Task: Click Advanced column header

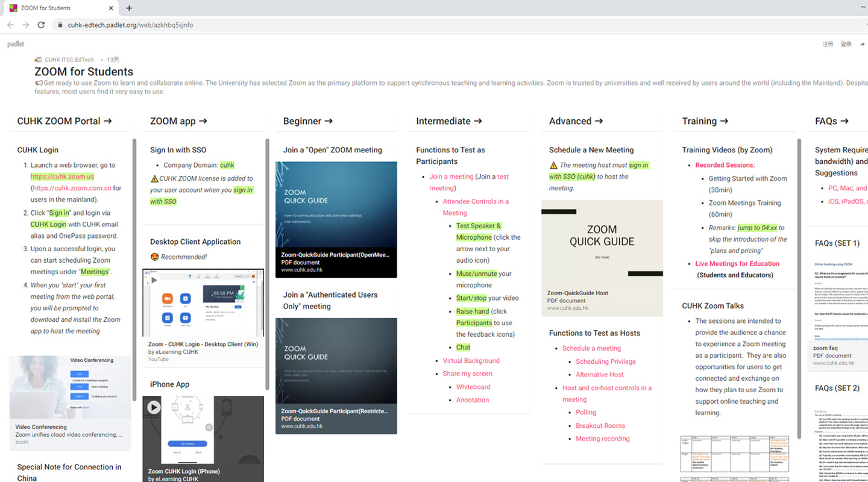Action: (x=576, y=121)
